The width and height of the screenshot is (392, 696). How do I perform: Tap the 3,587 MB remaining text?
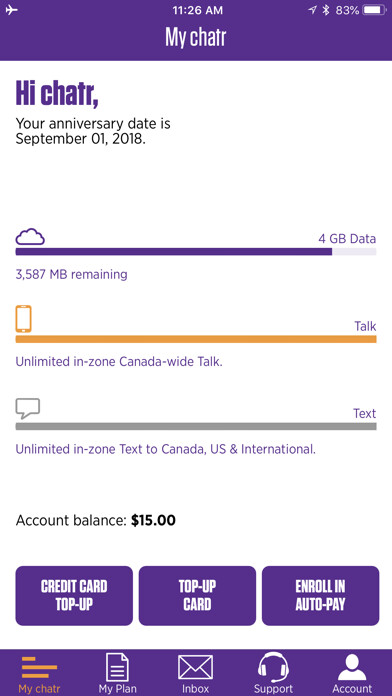tap(71, 274)
